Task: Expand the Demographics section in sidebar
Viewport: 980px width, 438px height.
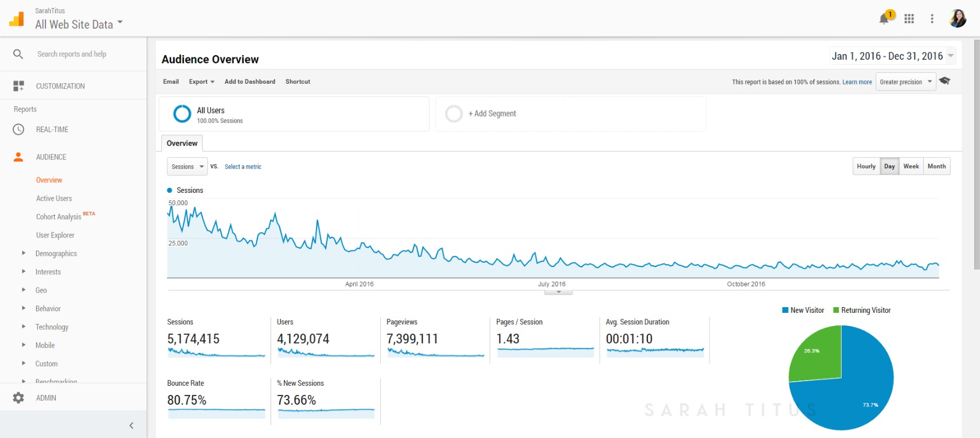Action: (x=56, y=254)
